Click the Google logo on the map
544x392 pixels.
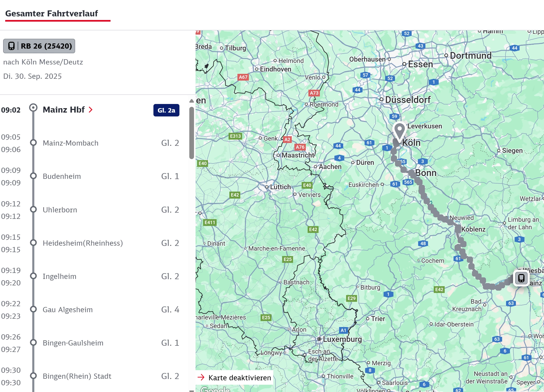215,389
